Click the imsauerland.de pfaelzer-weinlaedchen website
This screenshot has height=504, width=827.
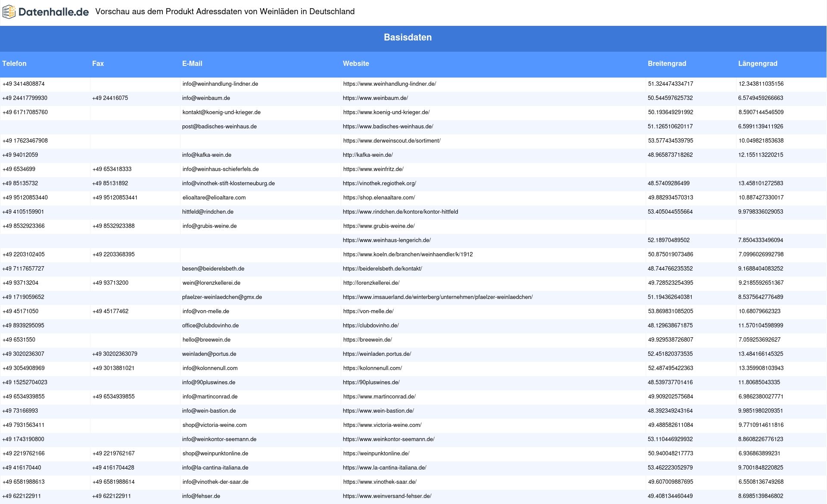click(x=438, y=297)
